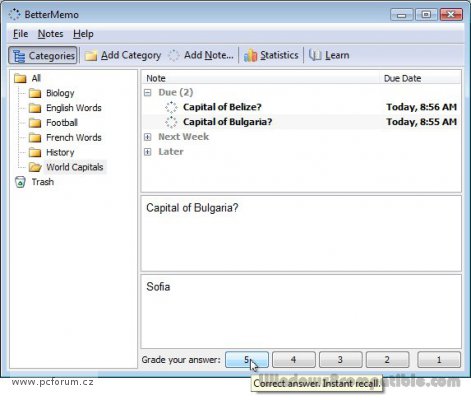Viewport: 471px width, 400px height.
Task: Grade the answer with 1
Action: (439, 360)
